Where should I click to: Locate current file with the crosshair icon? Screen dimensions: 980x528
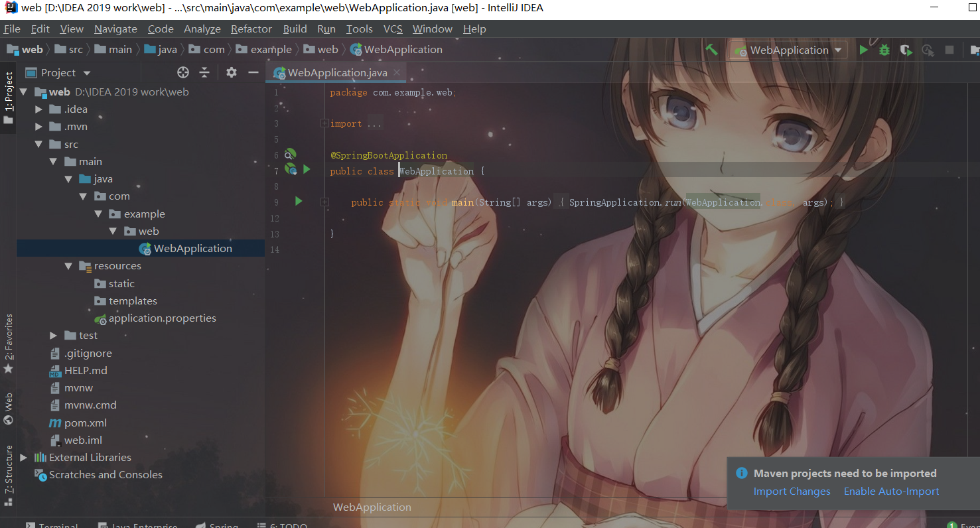pyautogui.click(x=183, y=72)
